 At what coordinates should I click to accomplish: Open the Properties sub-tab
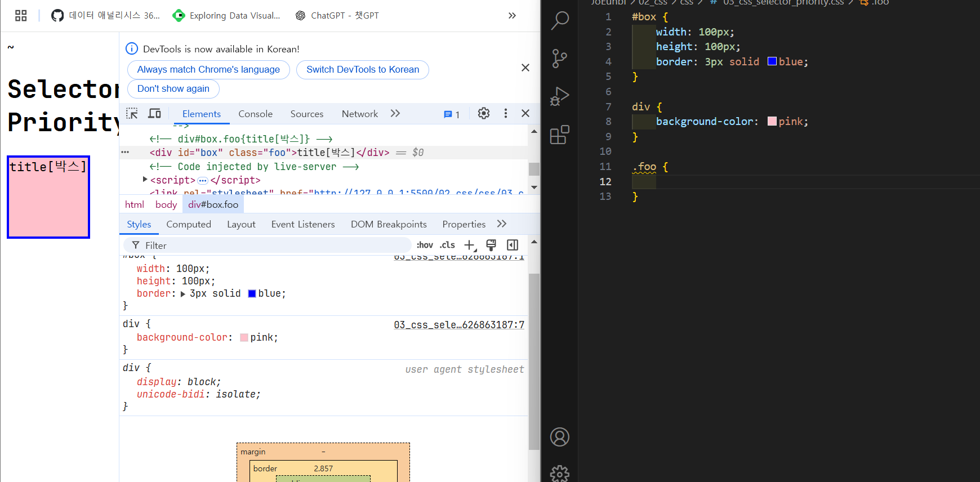pyautogui.click(x=464, y=225)
